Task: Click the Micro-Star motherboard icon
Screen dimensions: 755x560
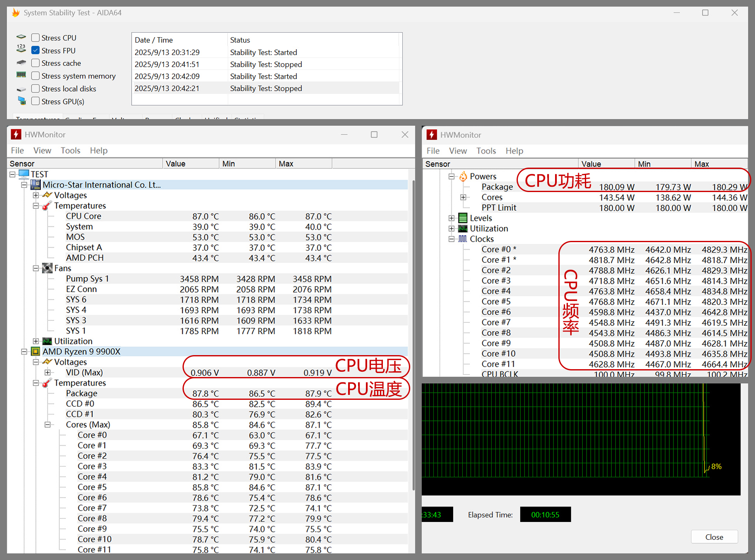Action: (36, 185)
